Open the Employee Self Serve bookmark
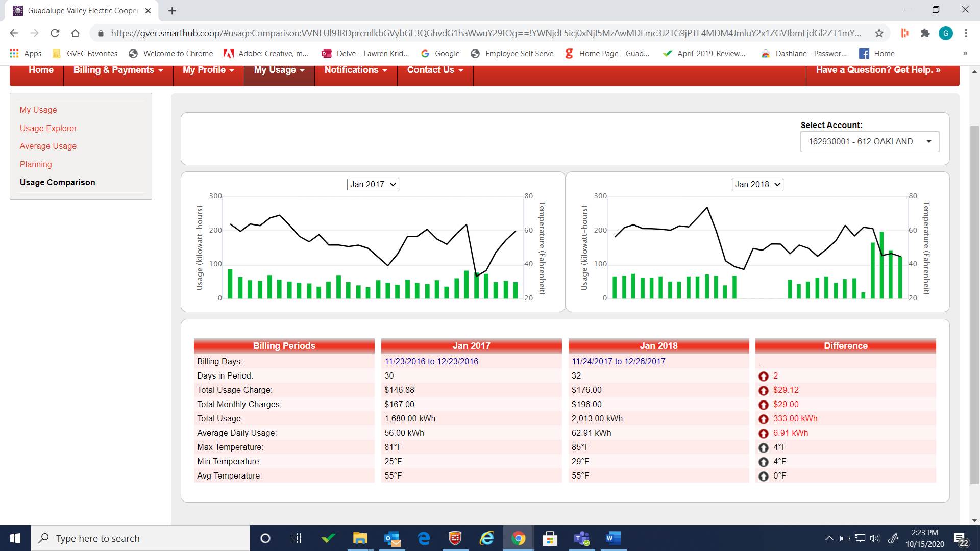This screenshot has height=551, width=980. [x=512, y=54]
